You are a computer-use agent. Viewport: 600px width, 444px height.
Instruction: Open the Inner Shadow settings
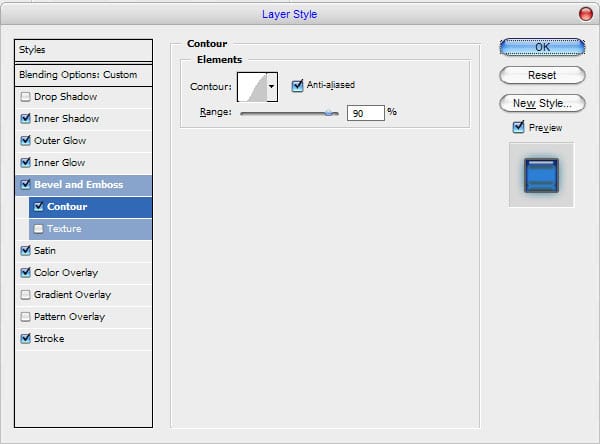tap(66, 119)
